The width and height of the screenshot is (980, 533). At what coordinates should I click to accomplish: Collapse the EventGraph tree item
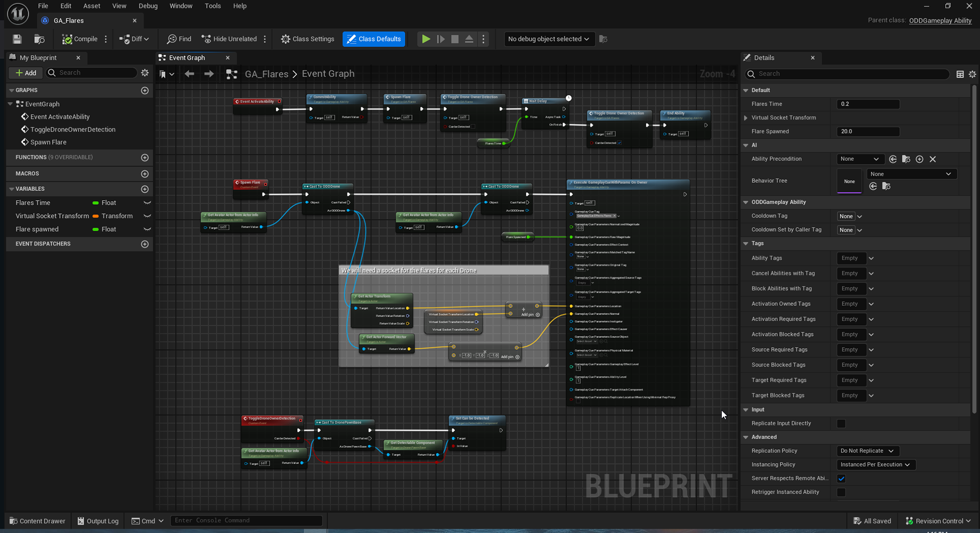point(10,104)
